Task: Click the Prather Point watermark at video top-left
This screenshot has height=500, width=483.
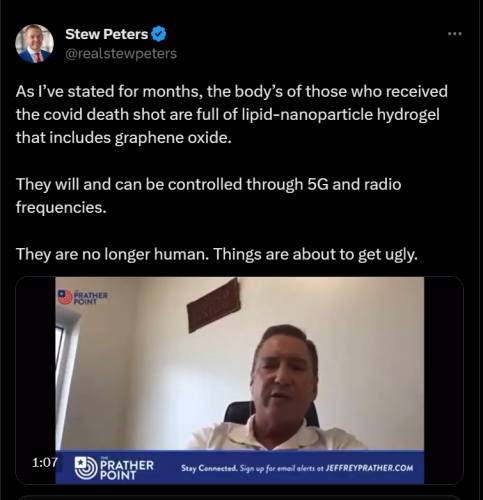Action: (83, 297)
